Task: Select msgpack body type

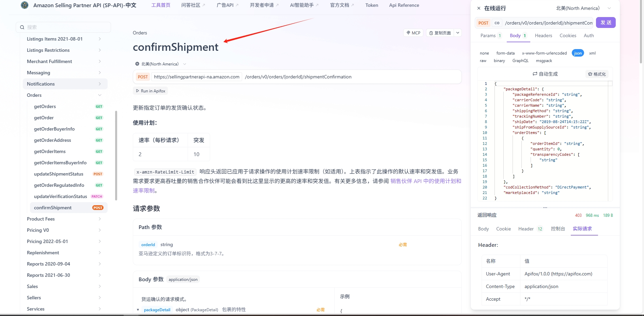Action: click(544, 61)
